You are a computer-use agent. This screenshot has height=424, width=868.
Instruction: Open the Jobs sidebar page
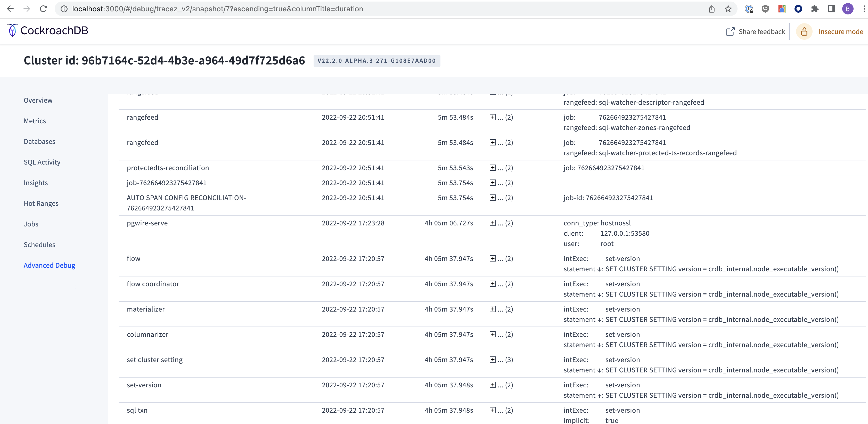tap(31, 224)
